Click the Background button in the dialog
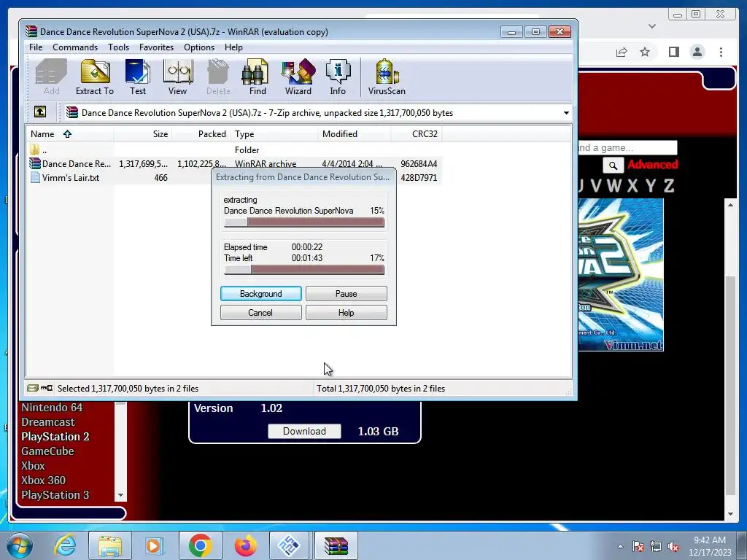 point(261,293)
